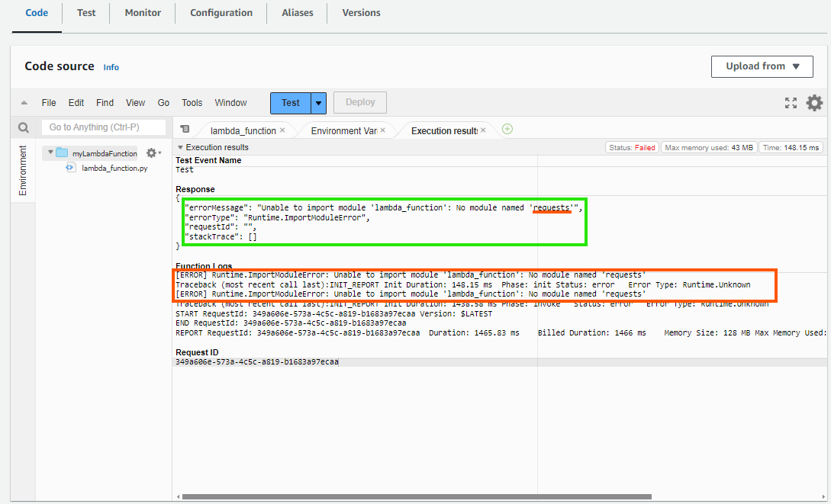Open the Configuration tab
The width and height of the screenshot is (831, 504).
[221, 13]
